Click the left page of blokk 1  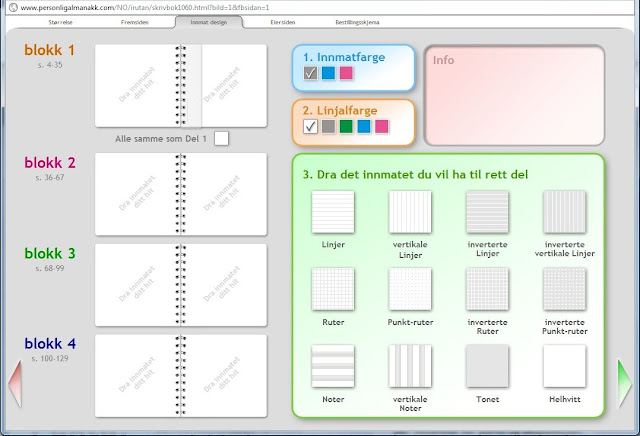pyautogui.click(x=136, y=86)
